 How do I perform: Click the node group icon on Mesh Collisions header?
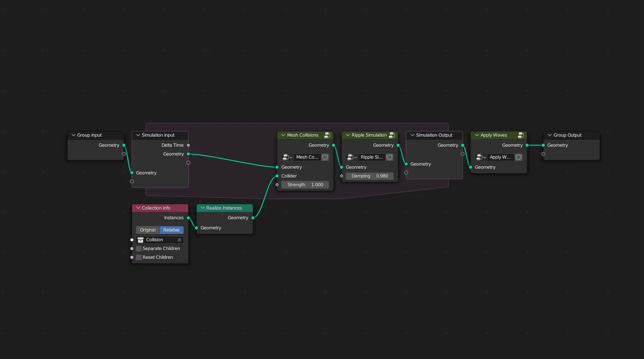point(327,135)
